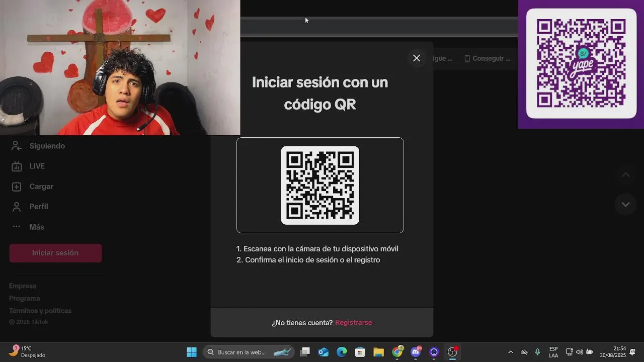Click the cloud sync tray icon
This screenshot has height=362, width=644.
click(524, 352)
